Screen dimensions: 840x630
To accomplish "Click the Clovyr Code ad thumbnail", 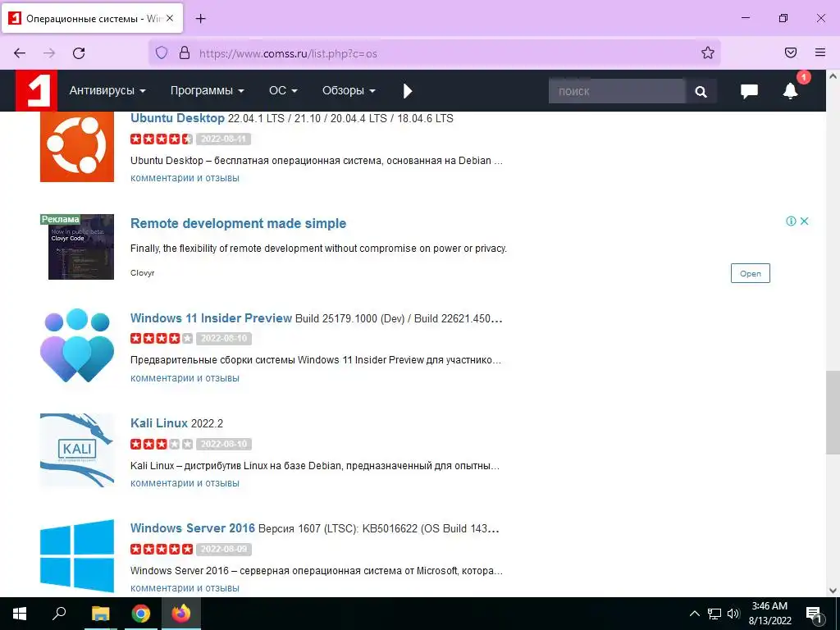I will pyautogui.click(x=77, y=247).
